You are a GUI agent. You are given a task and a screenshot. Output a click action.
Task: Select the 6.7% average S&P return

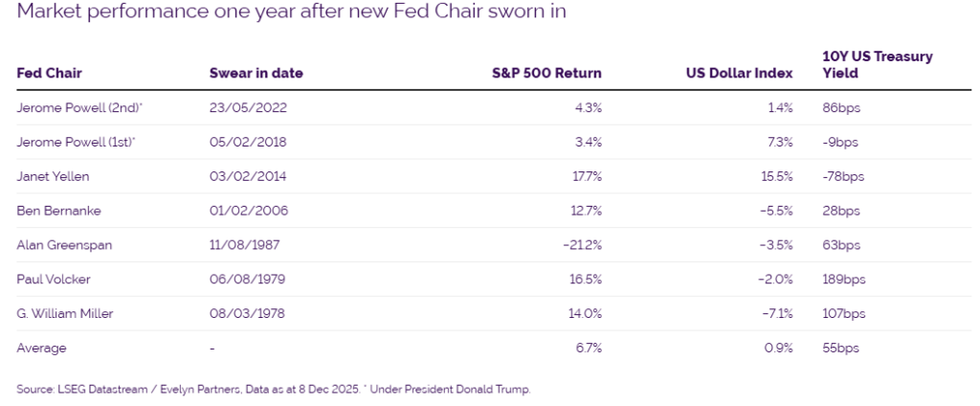click(x=588, y=349)
